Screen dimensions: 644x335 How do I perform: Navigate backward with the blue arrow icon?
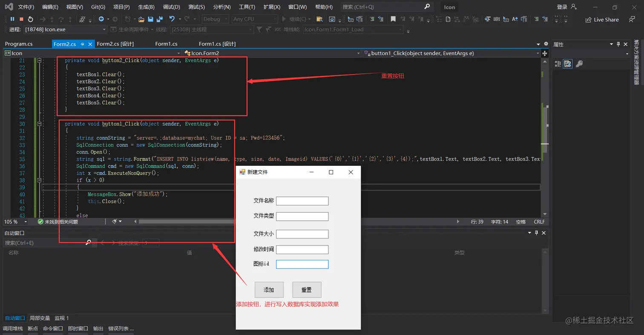(101, 19)
